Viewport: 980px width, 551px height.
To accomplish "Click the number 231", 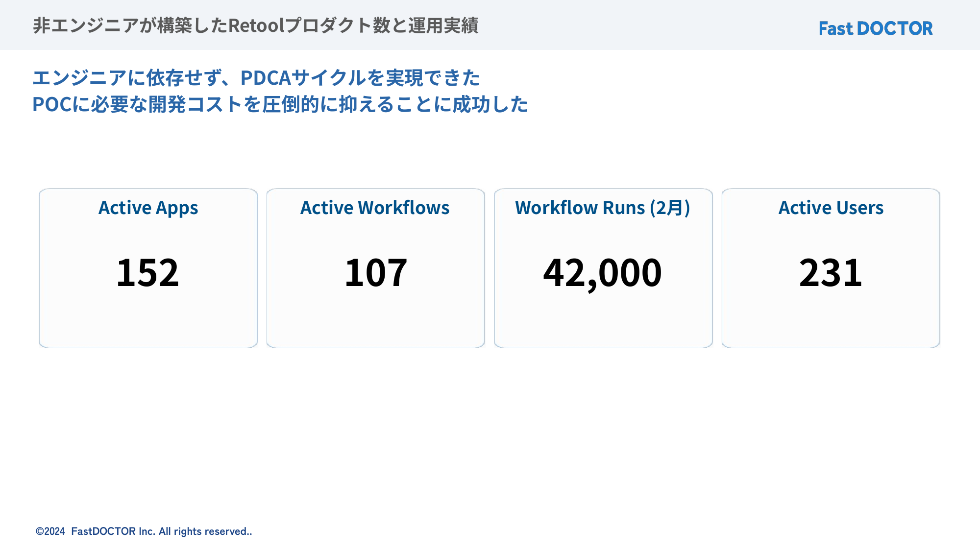I will point(830,272).
